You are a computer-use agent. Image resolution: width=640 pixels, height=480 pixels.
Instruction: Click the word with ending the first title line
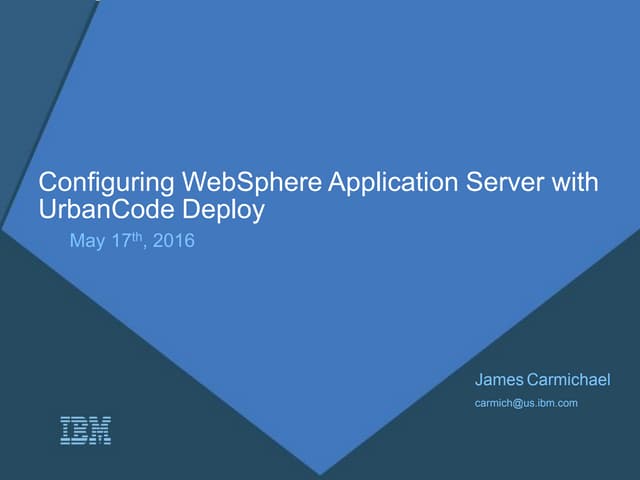point(579,184)
